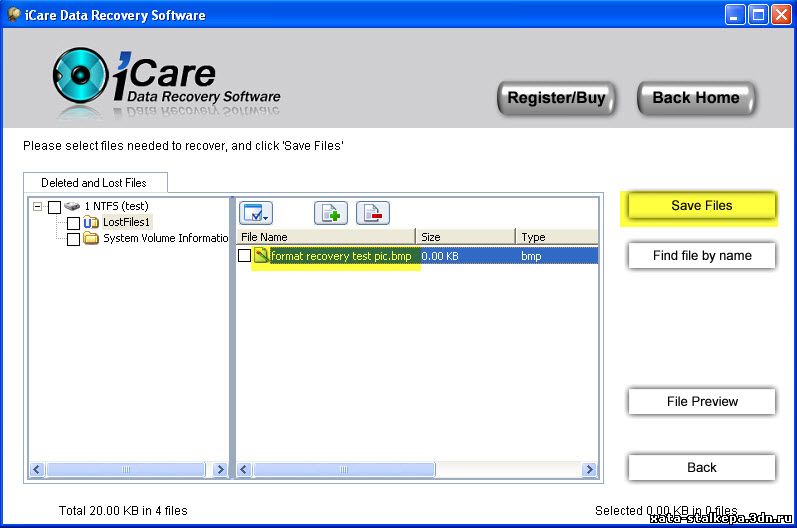Click the Register/Buy button

pos(556,98)
